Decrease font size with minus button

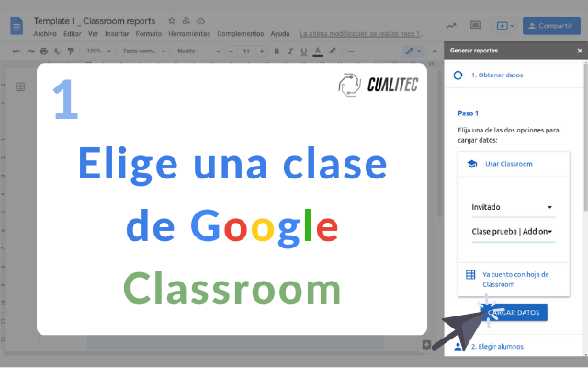(x=232, y=52)
